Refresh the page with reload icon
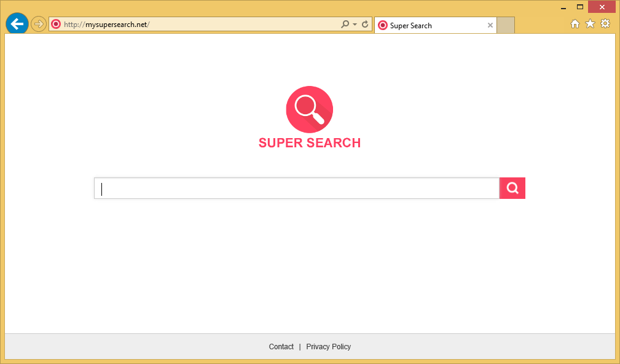This screenshot has height=364, width=620. [x=365, y=25]
